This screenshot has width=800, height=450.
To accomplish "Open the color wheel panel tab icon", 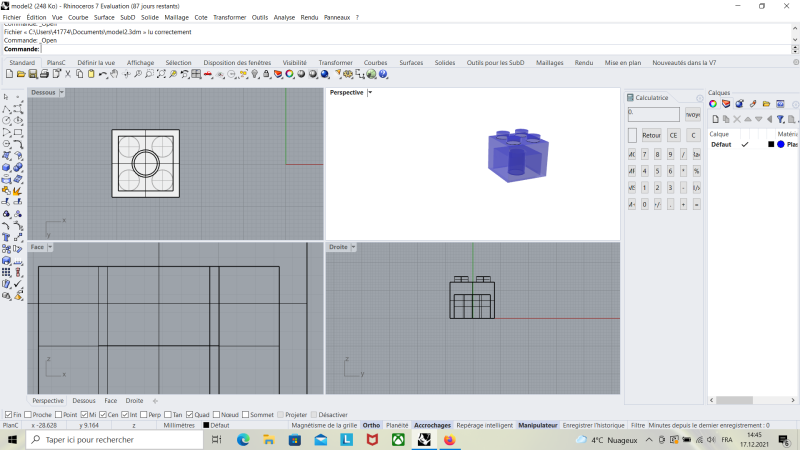I will (713, 104).
